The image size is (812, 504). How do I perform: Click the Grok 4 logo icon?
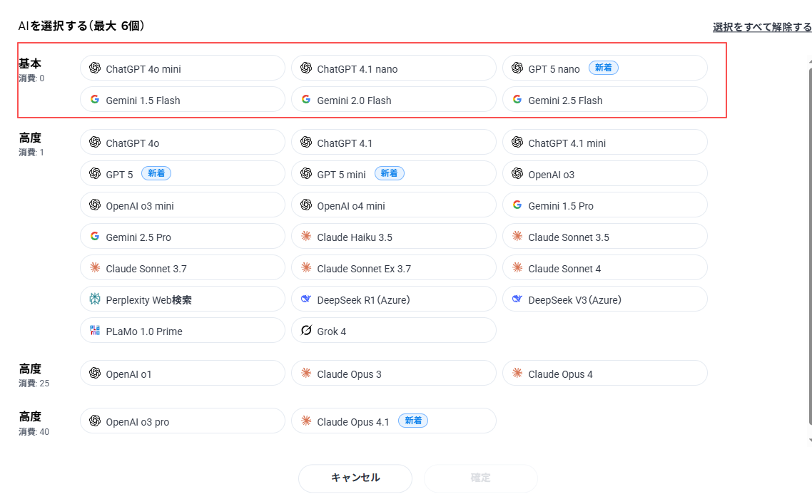click(306, 331)
